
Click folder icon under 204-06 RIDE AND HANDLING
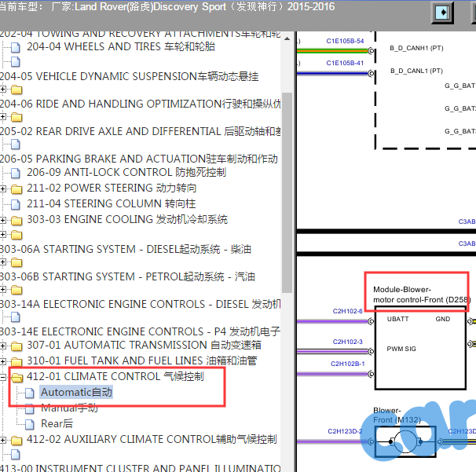pyautogui.click(x=16, y=117)
